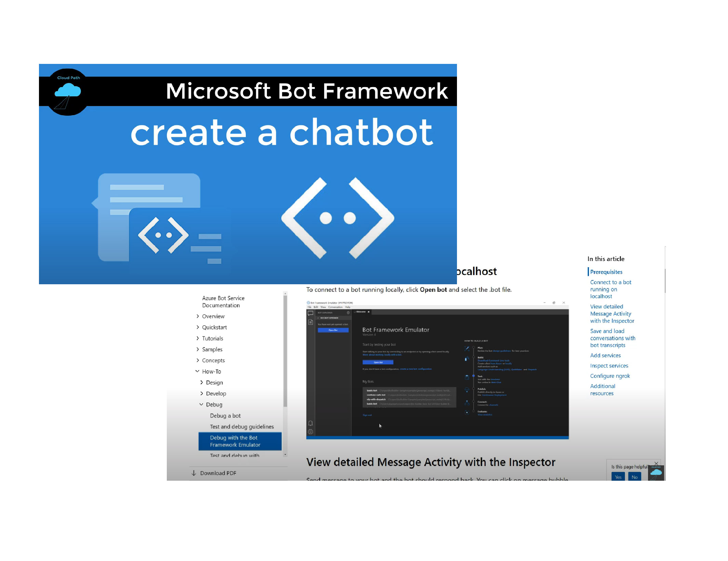
Task: Jump to 'Connect to a bot running on localhost'
Action: click(x=611, y=289)
